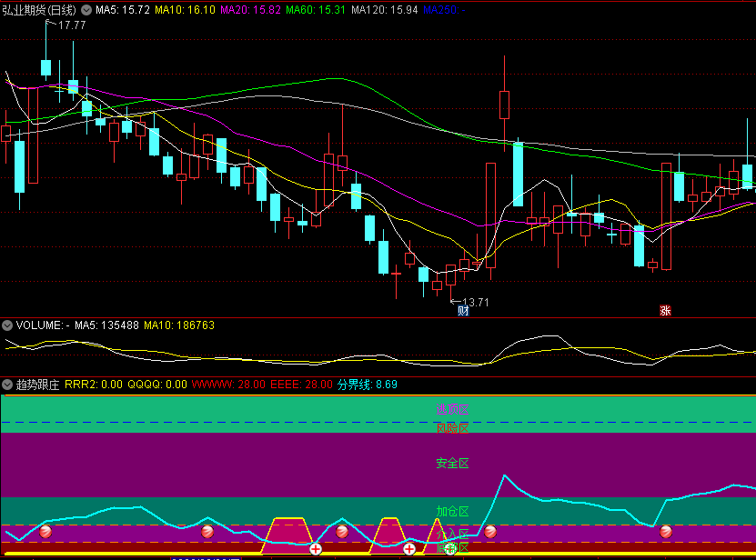Click the first white plus buy marker
The image size is (756, 560).
[x=316, y=549]
